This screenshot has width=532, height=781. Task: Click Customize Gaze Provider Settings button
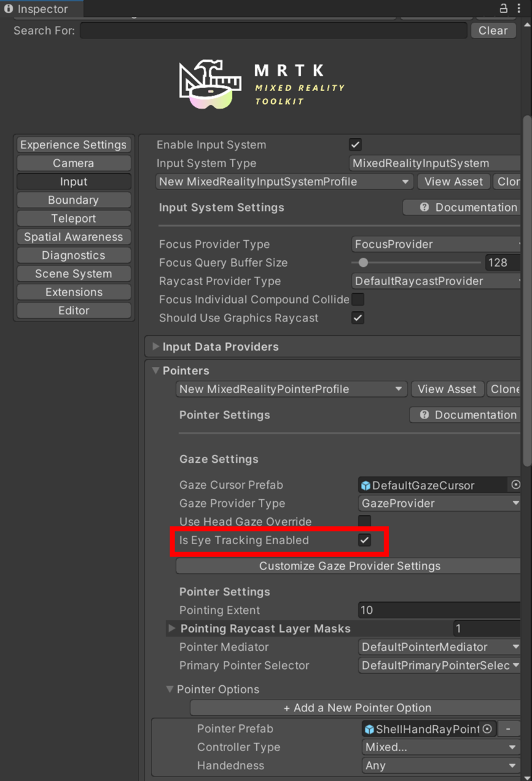tap(349, 566)
